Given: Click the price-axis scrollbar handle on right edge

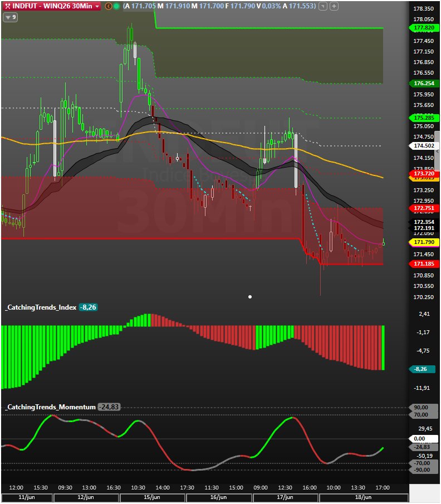Looking at the screenshot, I should coord(438,151).
